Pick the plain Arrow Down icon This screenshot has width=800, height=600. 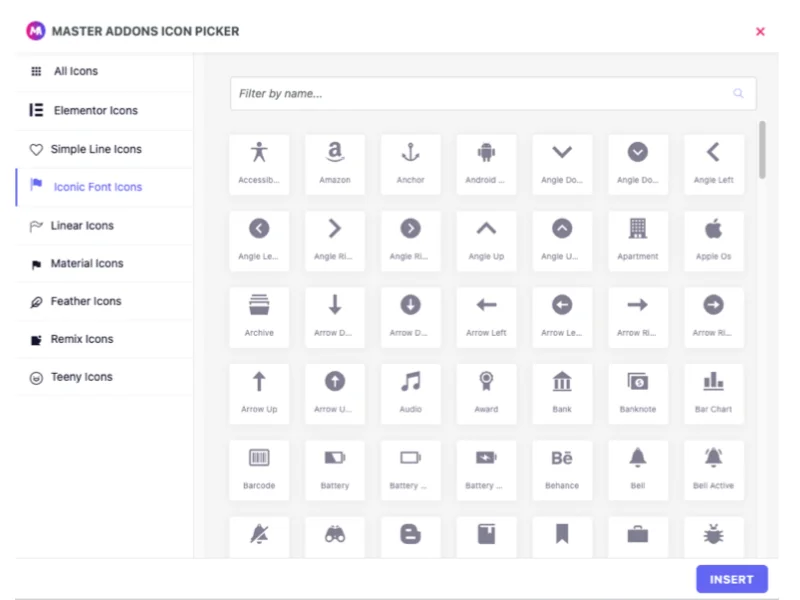(335, 317)
